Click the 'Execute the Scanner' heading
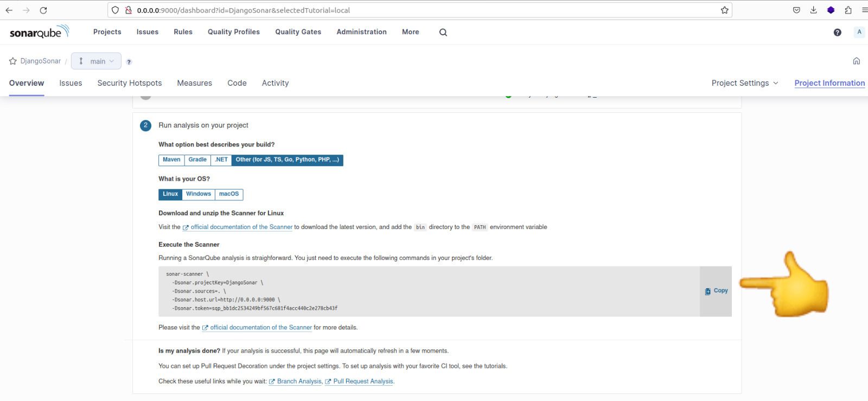Screen dimensions: 868x401 click(x=189, y=245)
